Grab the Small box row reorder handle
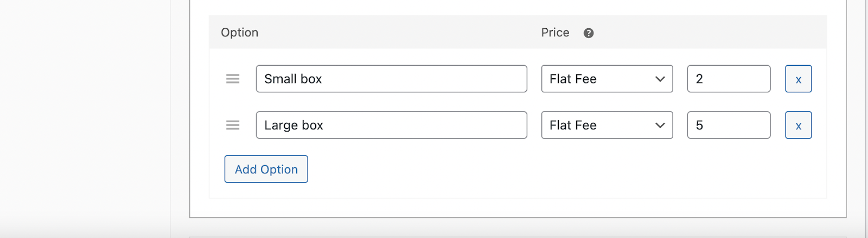 (233, 79)
